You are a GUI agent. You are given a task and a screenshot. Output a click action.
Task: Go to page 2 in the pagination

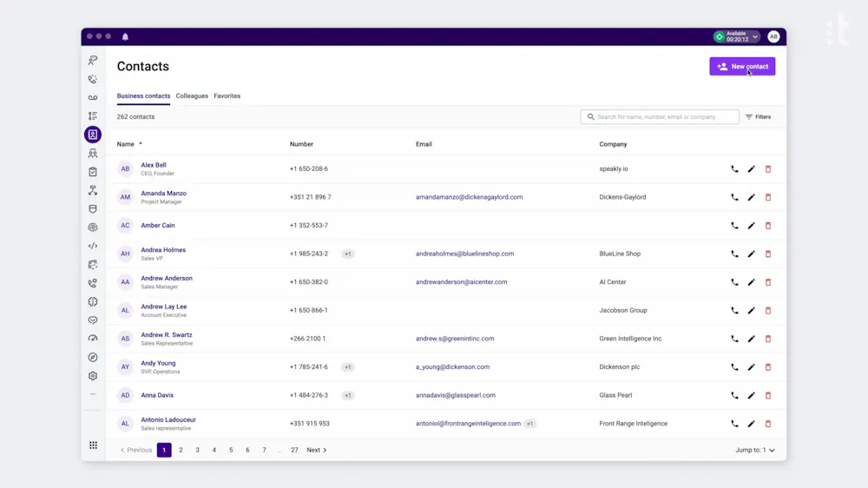point(181,450)
